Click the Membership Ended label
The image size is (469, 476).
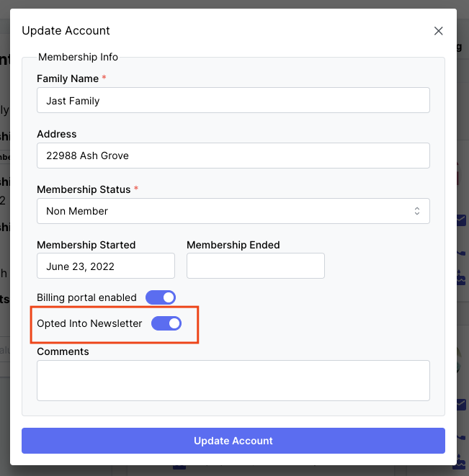233,245
